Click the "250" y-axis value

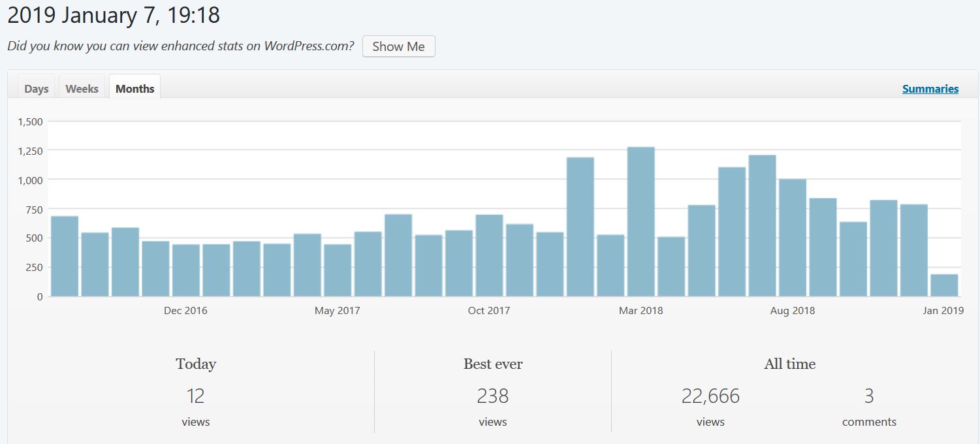coord(35,267)
